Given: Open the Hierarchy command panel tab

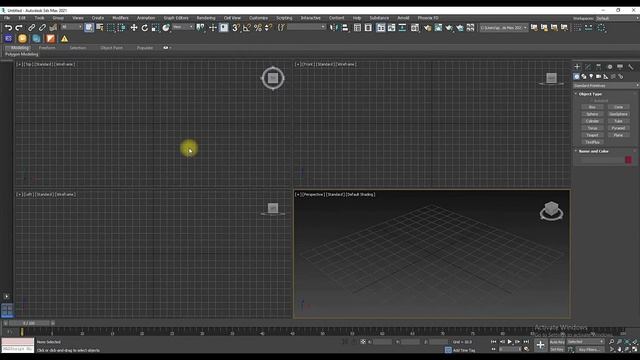Looking at the screenshot, I should click(598, 67).
